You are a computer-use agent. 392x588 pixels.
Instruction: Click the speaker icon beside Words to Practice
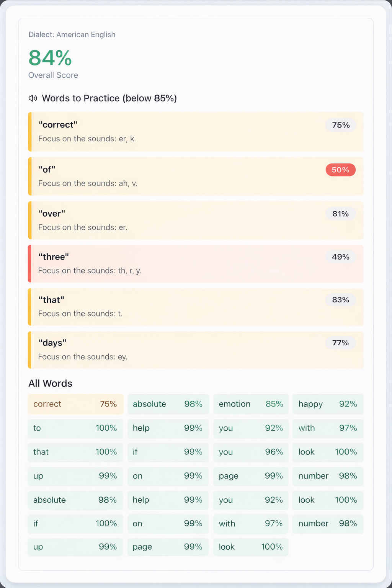pyautogui.click(x=33, y=98)
